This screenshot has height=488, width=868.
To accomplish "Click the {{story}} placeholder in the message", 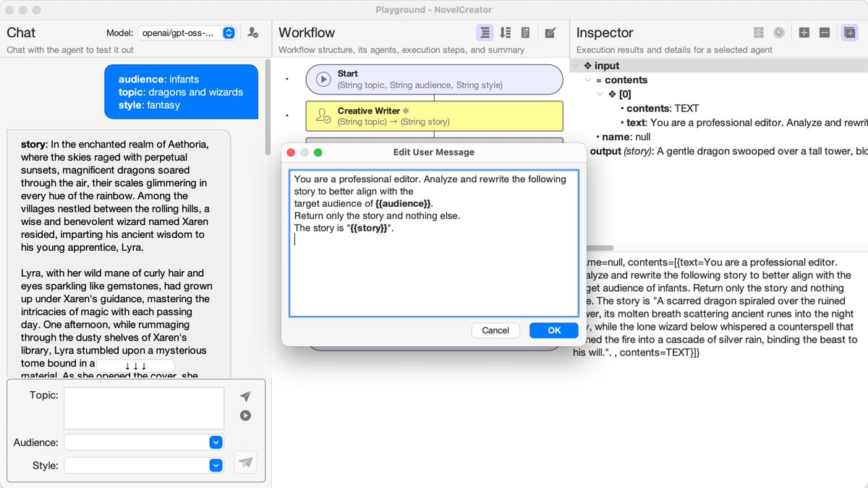I will point(370,228).
